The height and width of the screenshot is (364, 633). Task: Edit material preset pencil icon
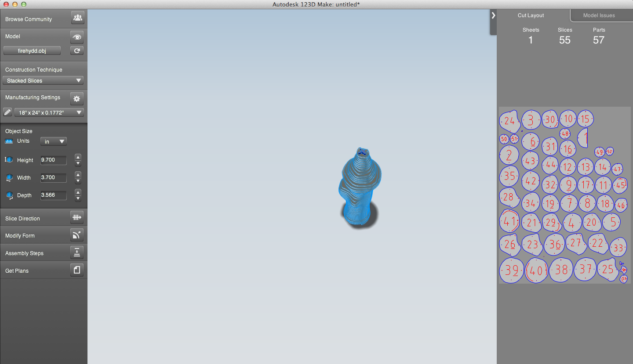coord(7,112)
